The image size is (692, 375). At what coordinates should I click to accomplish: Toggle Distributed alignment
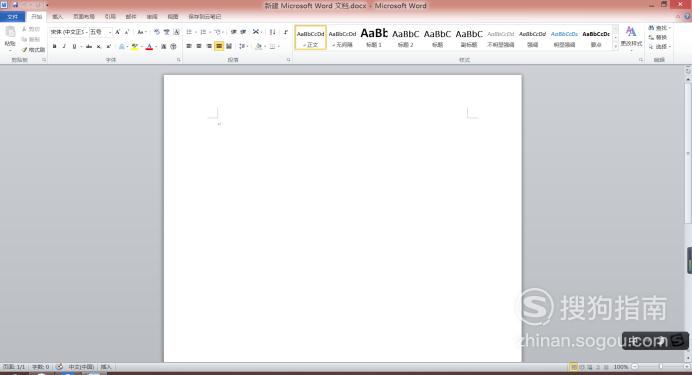[x=229, y=46]
